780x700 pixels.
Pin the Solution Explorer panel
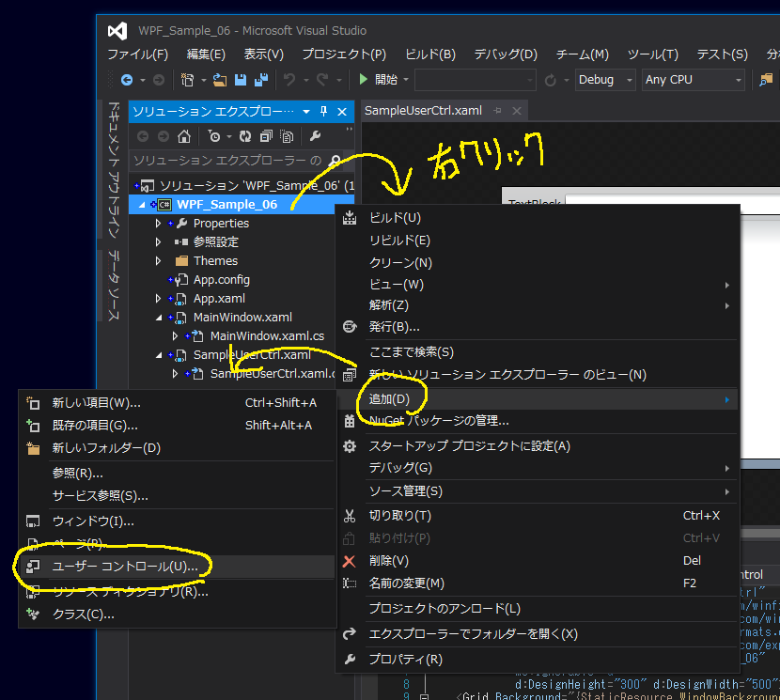324,112
